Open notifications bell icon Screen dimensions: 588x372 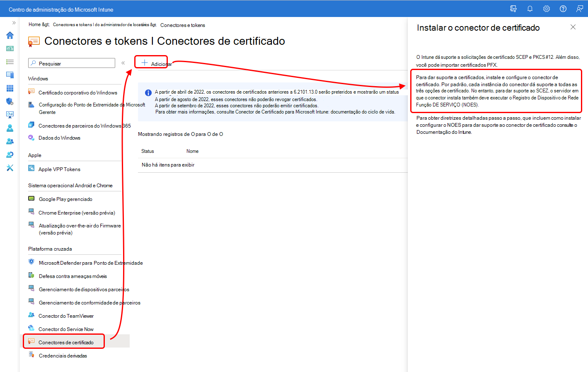click(x=530, y=9)
